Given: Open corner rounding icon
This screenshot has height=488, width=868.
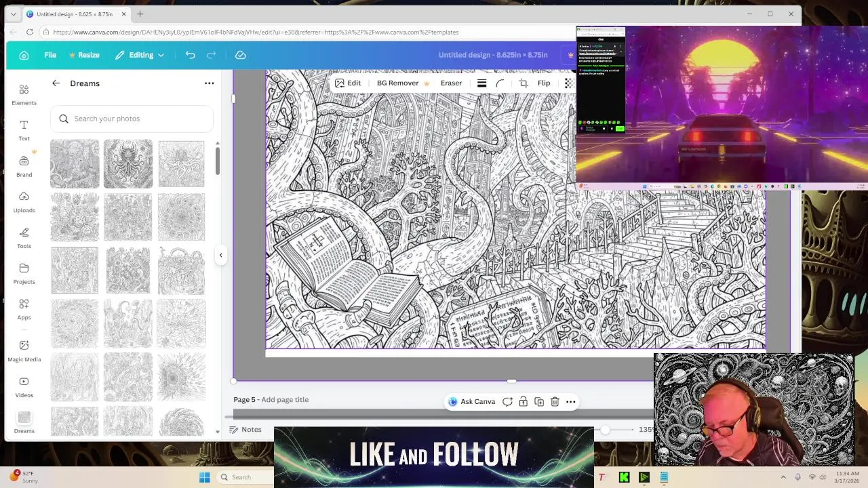Looking at the screenshot, I should coord(500,83).
